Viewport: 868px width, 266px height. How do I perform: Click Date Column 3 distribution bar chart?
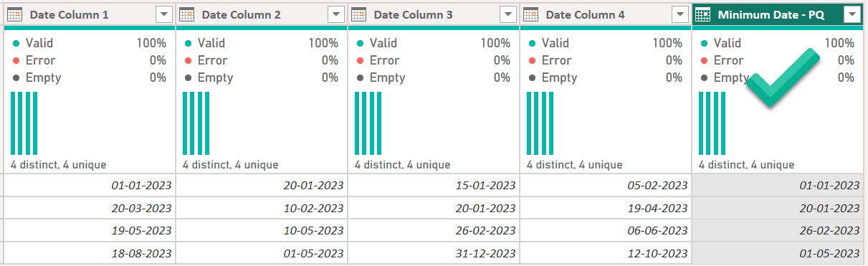[368, 123]
